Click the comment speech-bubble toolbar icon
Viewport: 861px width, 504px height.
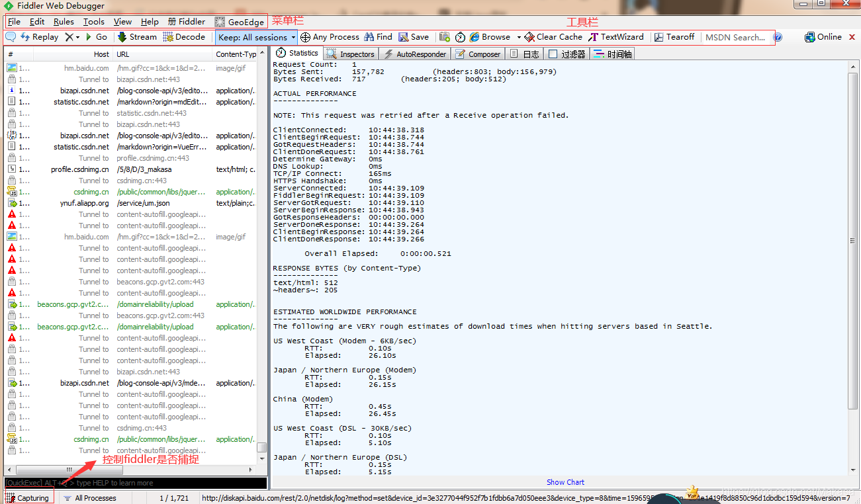[11, 37]
